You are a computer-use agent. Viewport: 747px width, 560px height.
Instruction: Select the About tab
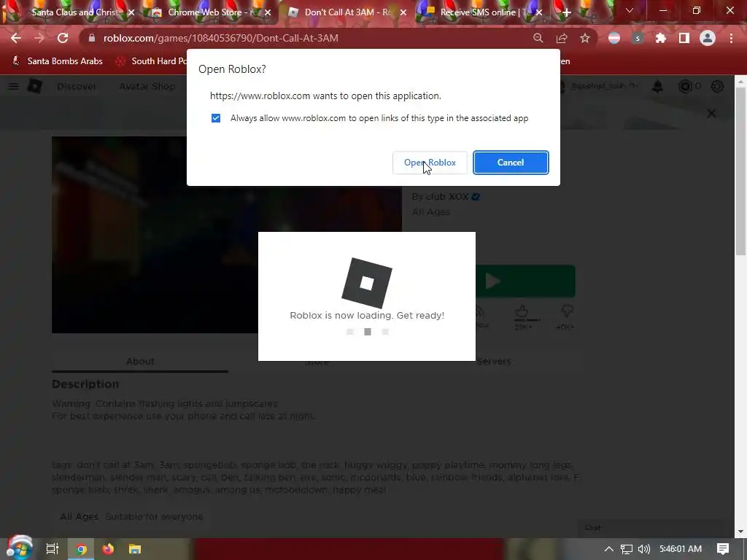click(139, 362)
